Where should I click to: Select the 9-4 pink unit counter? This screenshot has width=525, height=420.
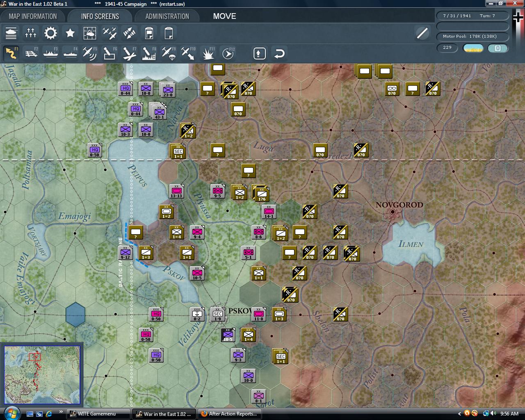coord(197,232)
